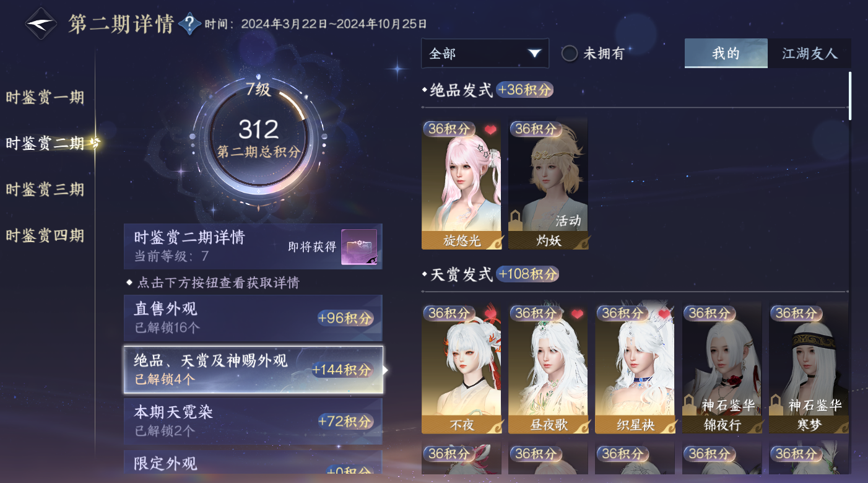Click the 312 total points progress ring

pyautogui.click(x=259, y=141)
